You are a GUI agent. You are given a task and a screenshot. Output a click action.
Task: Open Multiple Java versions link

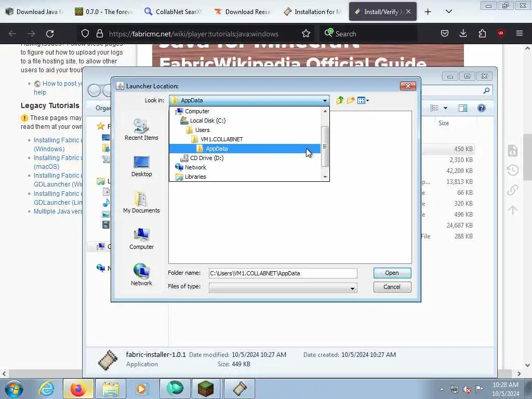pyautogui.click(x=58, y=211)
